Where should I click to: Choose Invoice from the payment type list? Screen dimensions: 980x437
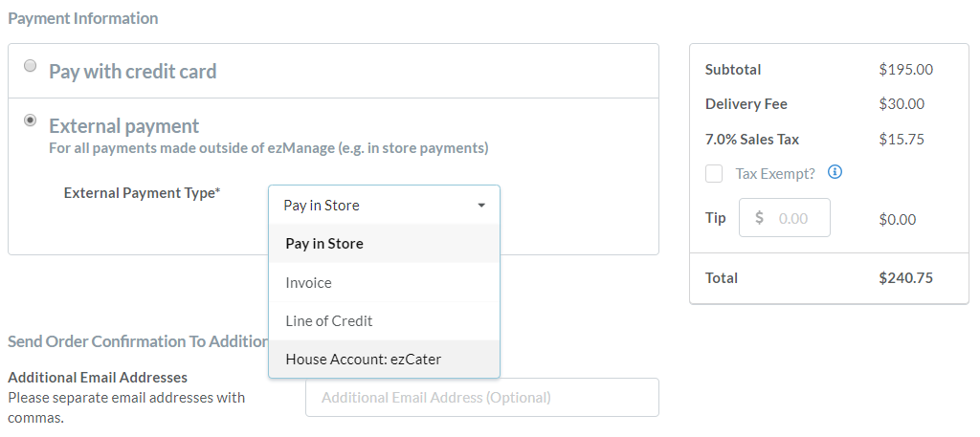[385, 283]
